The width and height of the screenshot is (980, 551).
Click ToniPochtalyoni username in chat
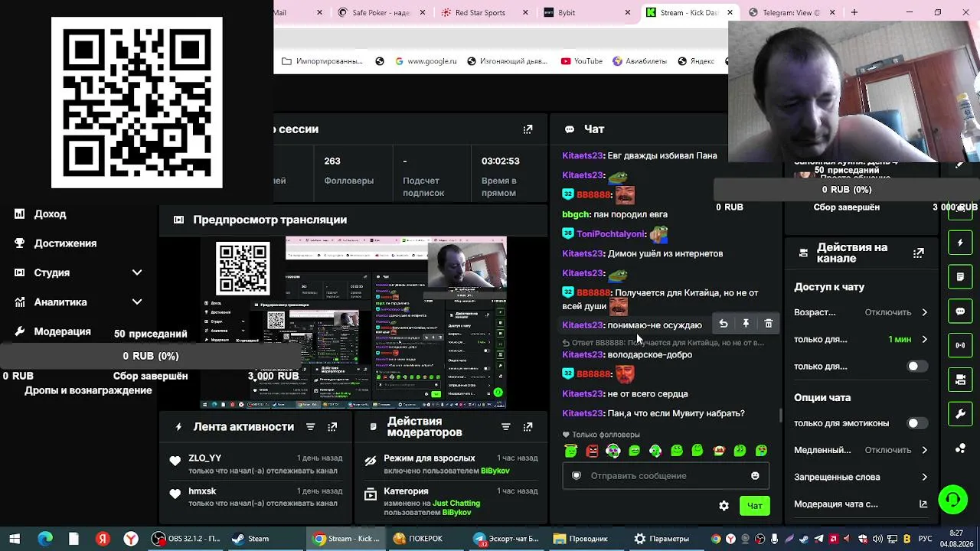[612, 234]
